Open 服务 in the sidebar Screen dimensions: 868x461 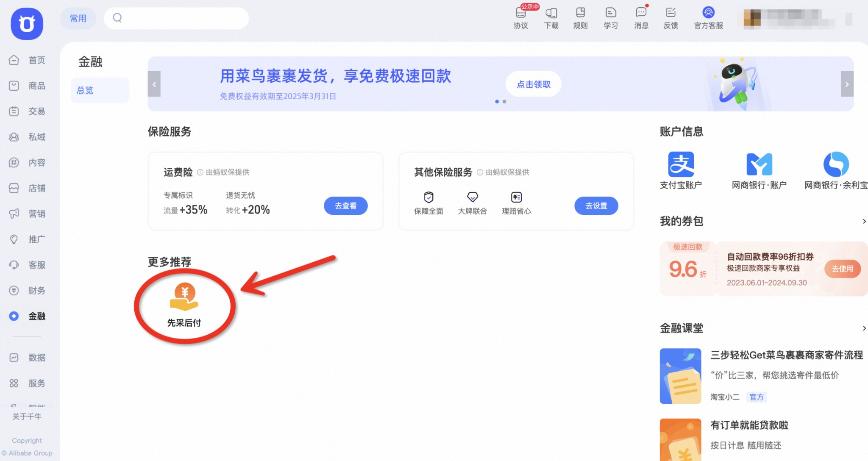tap(28, 383)
